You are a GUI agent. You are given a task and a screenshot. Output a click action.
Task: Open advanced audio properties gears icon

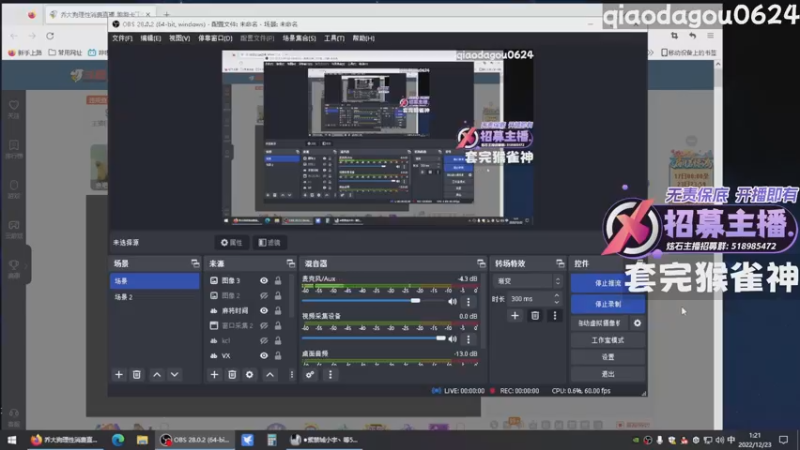pyautogui.click(x=310, y=374)
